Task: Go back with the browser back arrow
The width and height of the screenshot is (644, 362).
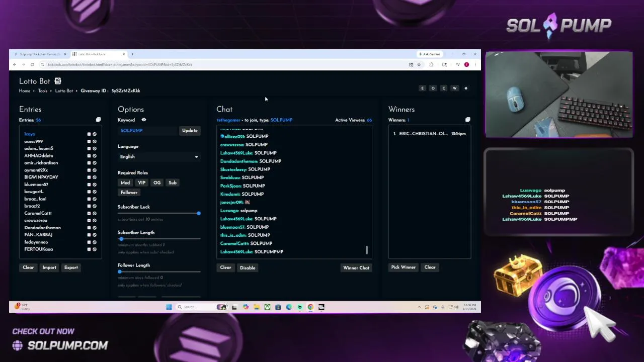Action: [15, 64]
